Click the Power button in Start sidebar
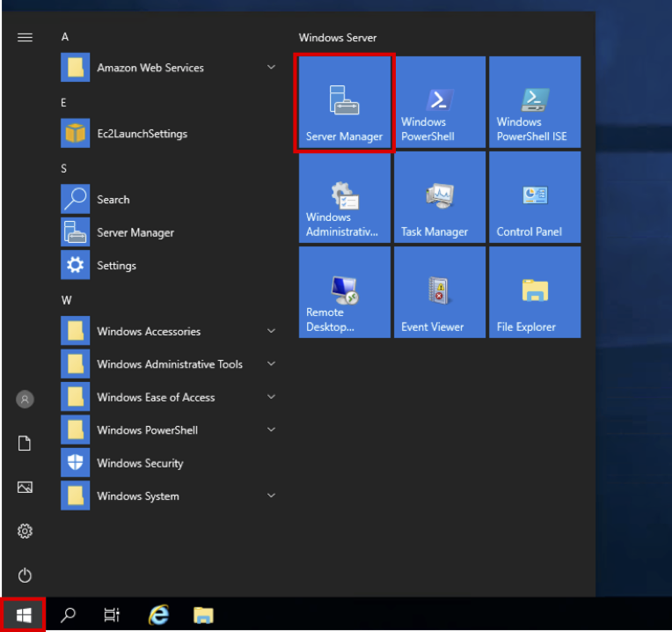This screenshot has width=672, height=632. point(25,576)
